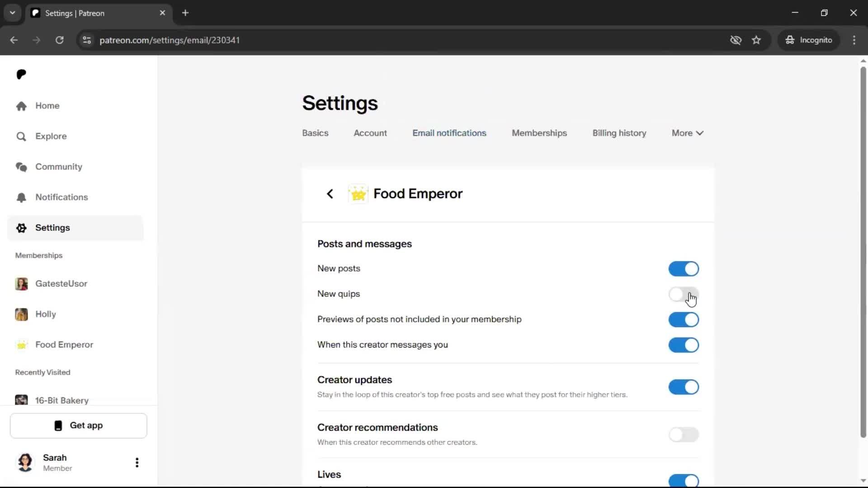The width and height of the screenshot is (868, 488).
Task: Click Food Emperor crown icon in sidebar
Action: [21, 345]
